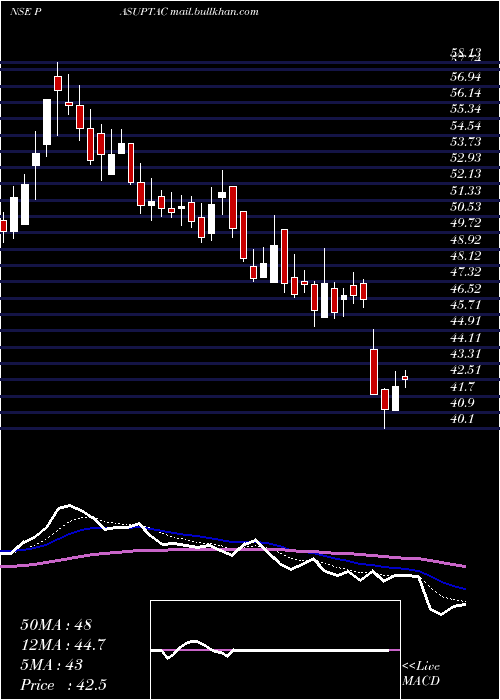Click the '12MA : 44.7' indicator readout
Screen dimensions: 500x700
point(63,645)
